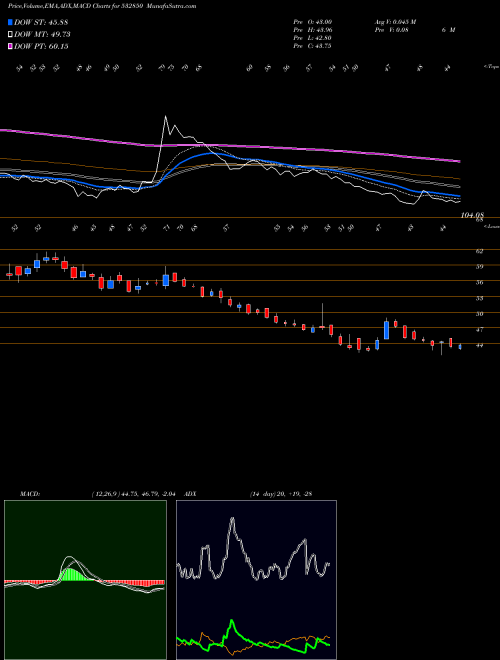Click the 'ADX' panel heading

click(190, 493)
